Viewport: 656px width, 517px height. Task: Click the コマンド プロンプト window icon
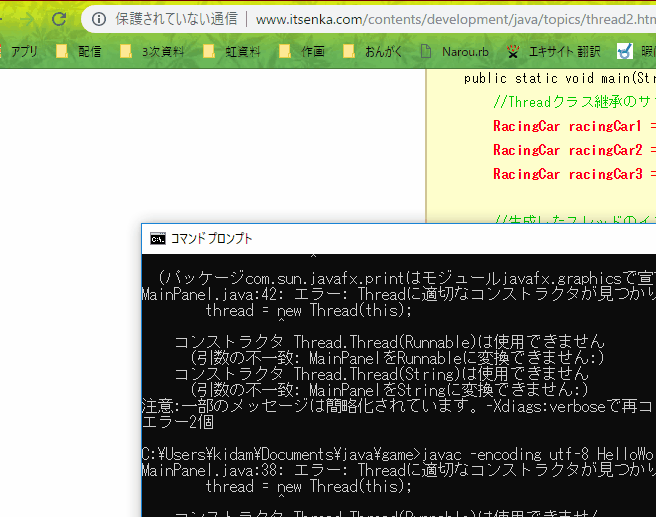point(158,238)
